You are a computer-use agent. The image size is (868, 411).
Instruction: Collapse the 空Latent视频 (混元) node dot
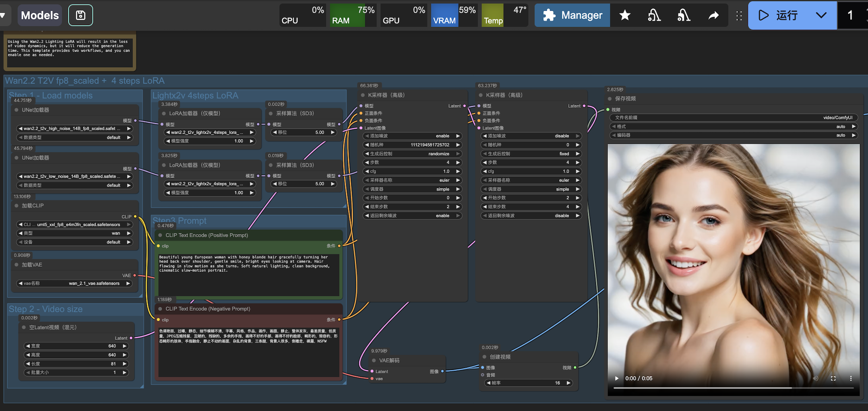coord(24,328)
